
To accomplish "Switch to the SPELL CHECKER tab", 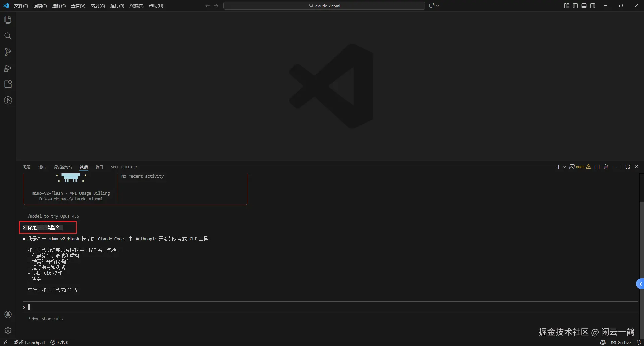I will click(x=124, y=167).
